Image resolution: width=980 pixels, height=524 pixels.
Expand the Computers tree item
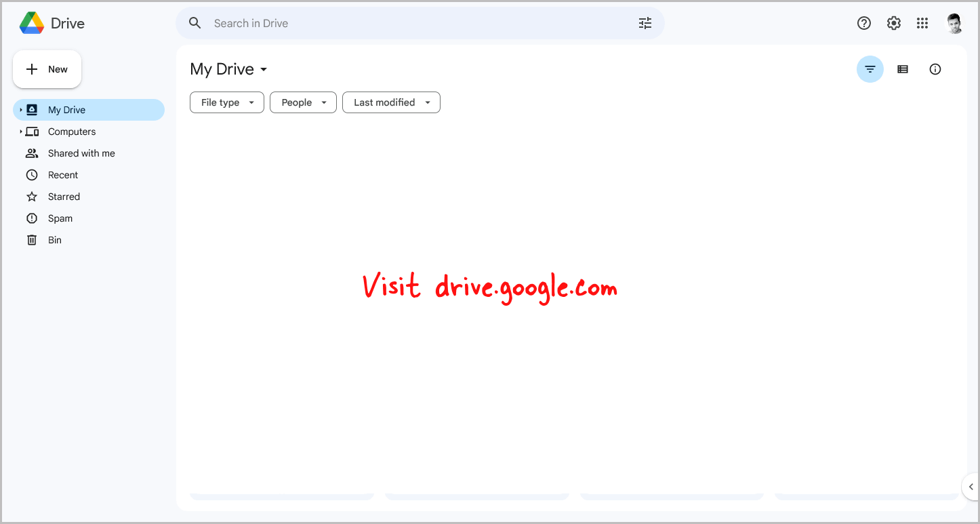coord(20,131)
